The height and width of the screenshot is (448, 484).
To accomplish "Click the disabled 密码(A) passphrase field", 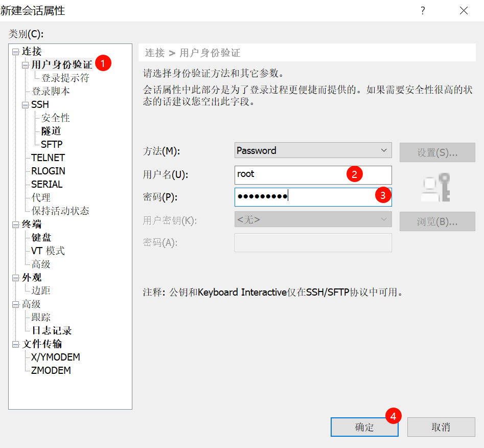I will pyautogui.click(x=313, y=242).
